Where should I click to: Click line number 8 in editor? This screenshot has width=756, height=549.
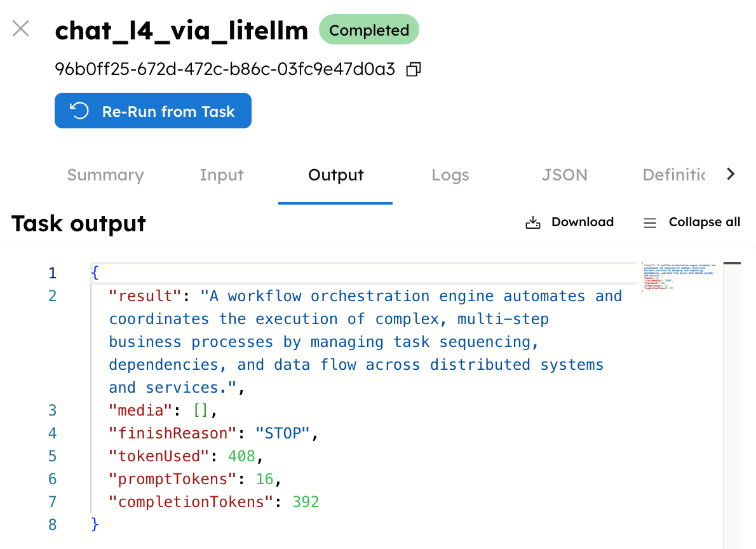click(x=53, y=524)
